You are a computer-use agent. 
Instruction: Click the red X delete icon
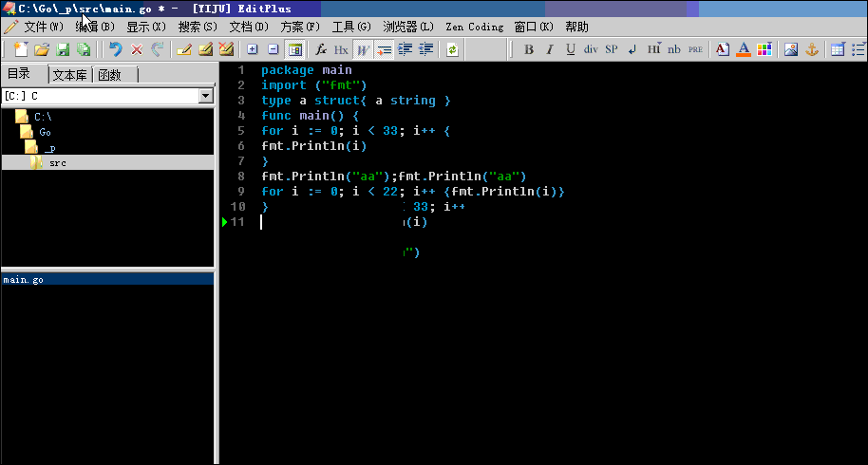(136, 49)
